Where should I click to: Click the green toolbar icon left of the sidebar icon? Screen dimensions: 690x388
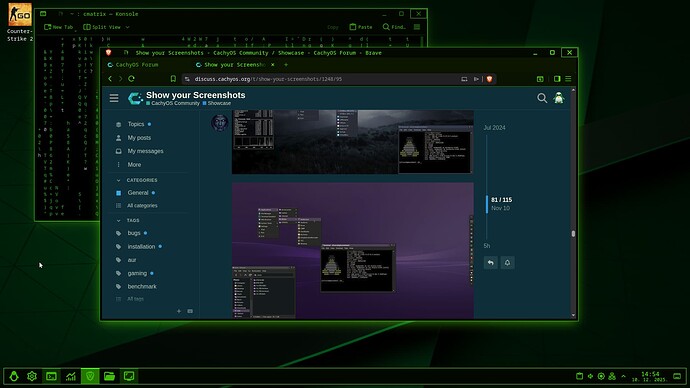pyautogui.click(x=540, y=79)
